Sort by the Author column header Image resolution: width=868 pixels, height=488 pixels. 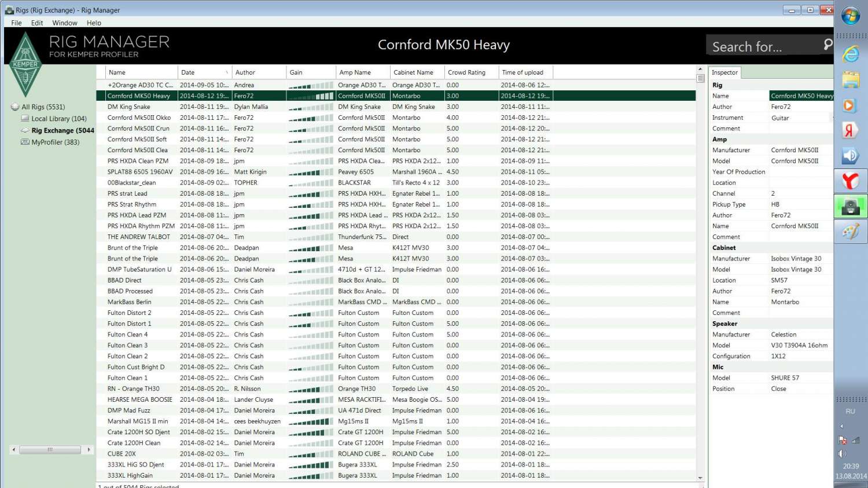[259, 72]
